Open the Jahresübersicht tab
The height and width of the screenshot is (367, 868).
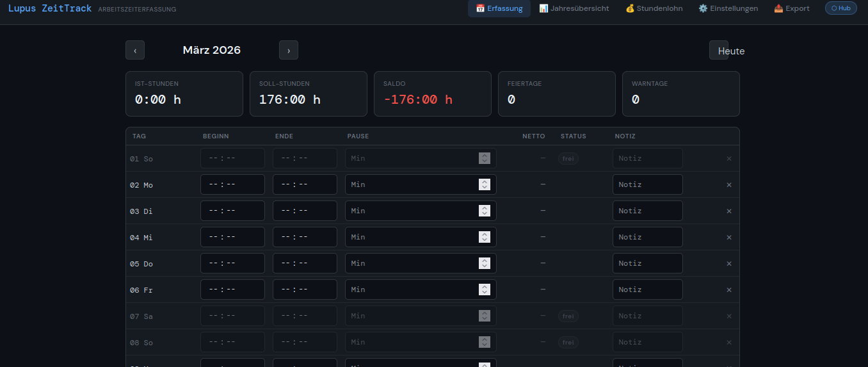(x=574, y=8)
